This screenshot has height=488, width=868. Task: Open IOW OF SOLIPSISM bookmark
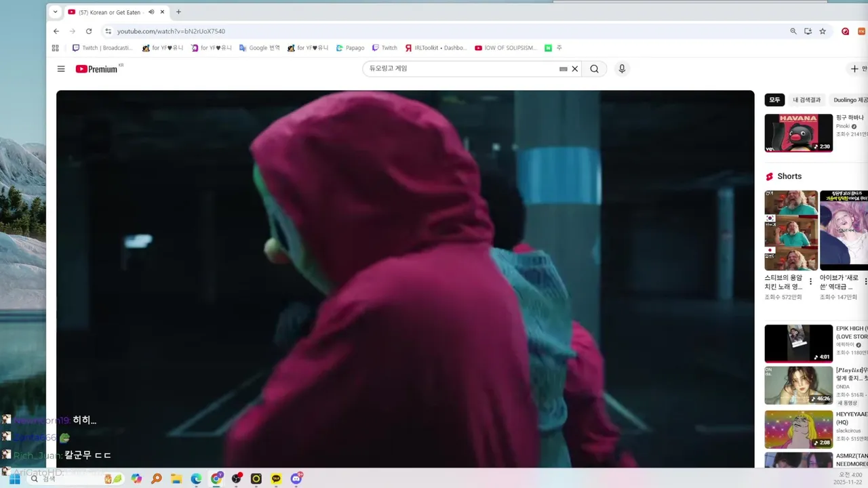pyautogui.click(x=506, y=48)
